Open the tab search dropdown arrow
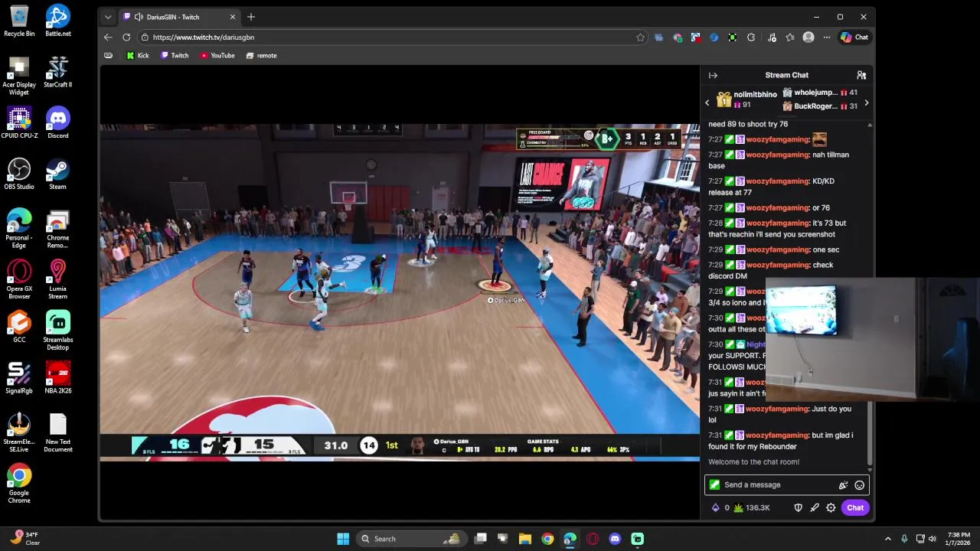 [108, 17]
